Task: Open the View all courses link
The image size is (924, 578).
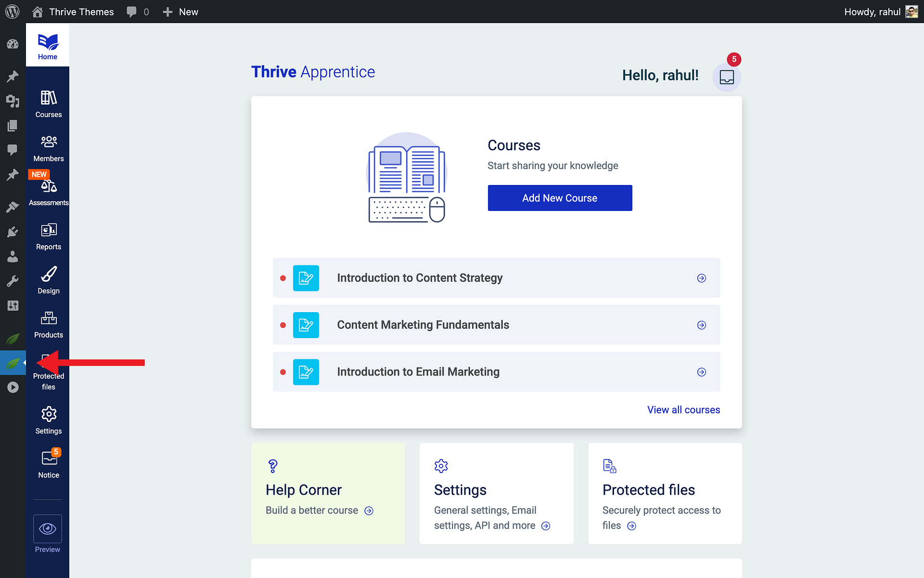Action: 683,410
